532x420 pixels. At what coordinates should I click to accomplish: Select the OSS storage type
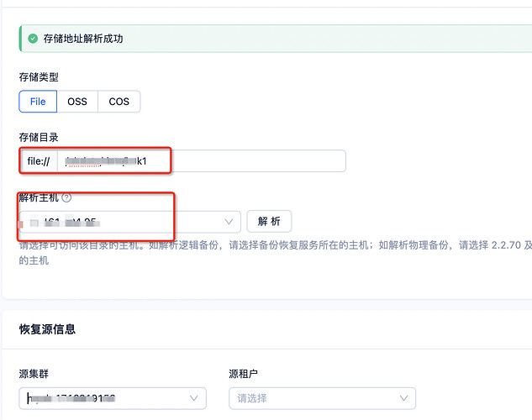coord(77,102)
